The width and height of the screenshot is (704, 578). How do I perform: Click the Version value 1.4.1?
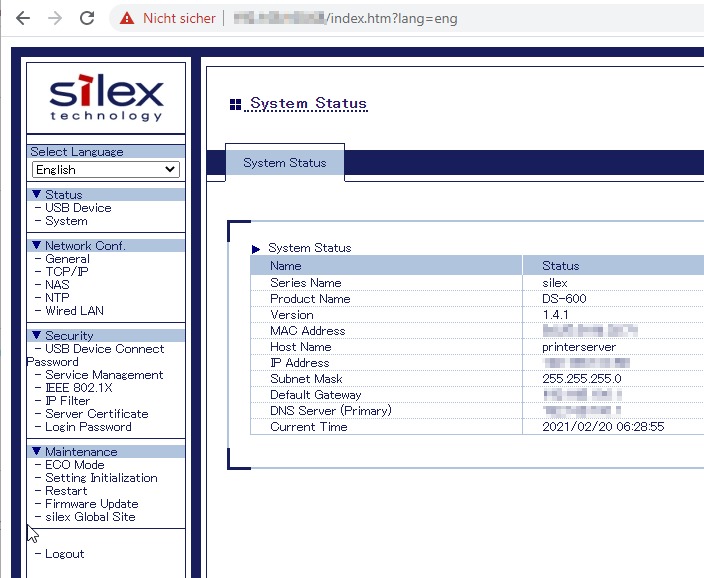coord(555,315)
